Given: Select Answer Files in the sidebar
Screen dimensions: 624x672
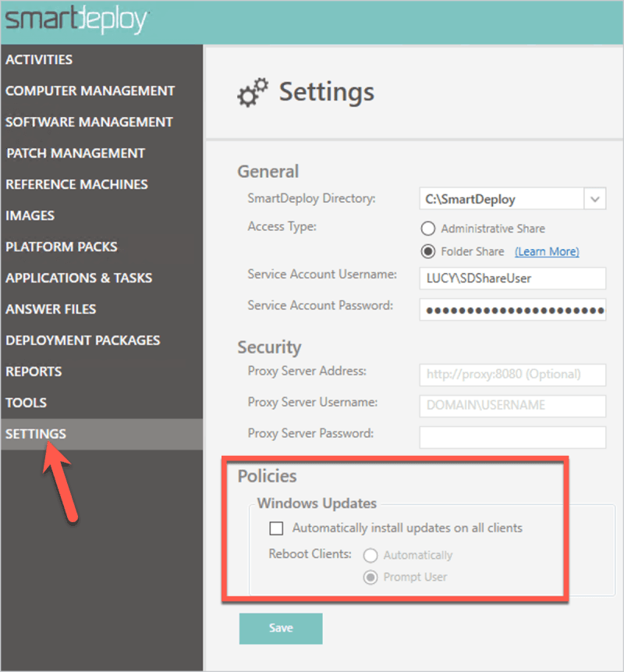Looking at the screenshot, I should [51, 309].
